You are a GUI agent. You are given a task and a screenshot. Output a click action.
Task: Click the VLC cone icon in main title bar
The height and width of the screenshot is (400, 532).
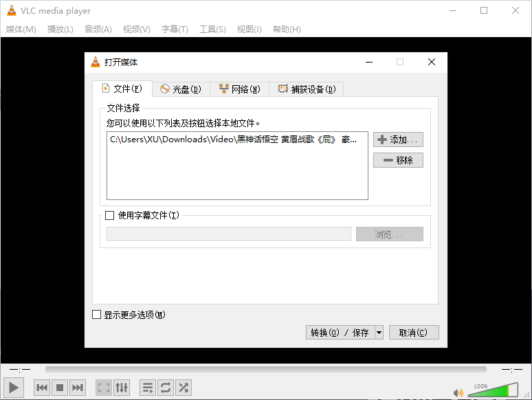pos(12,10)
